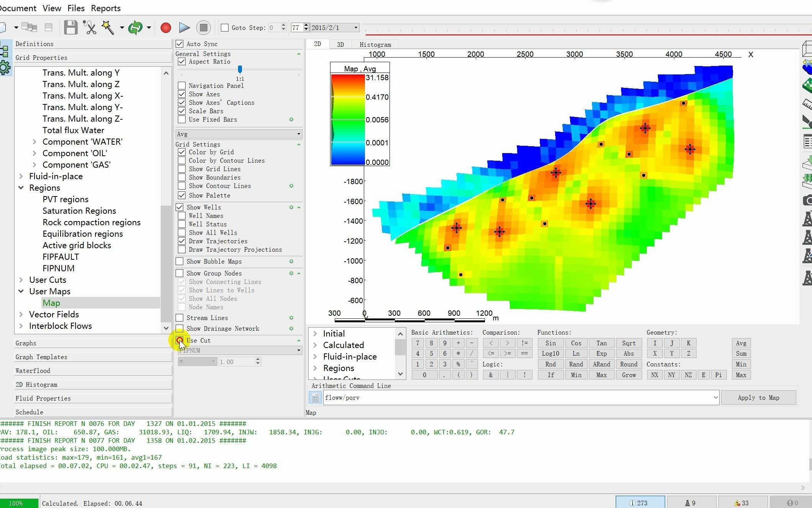The width and height of the screenshot is (812, 508).
Task: Click calculator icon left of command line
Action: [315, 398]
